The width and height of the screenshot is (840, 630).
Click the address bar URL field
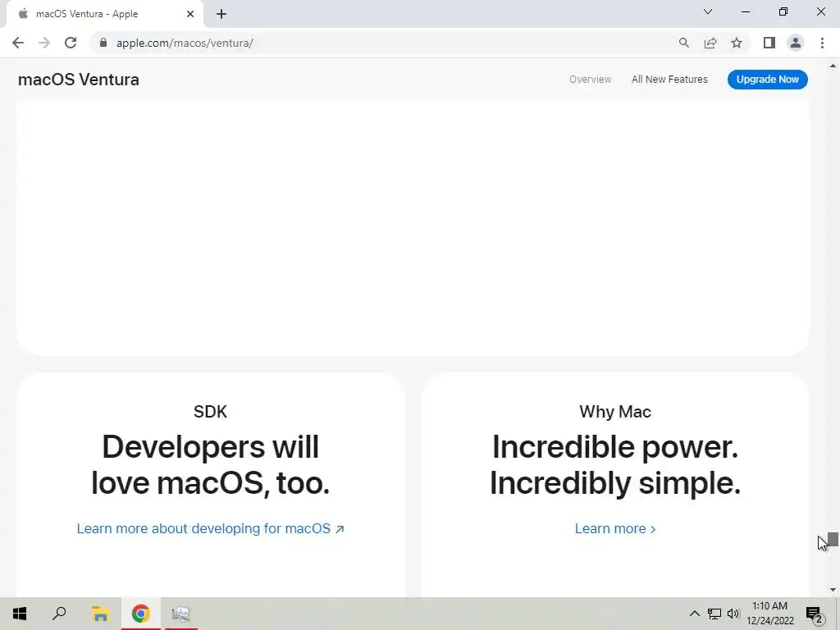point(386,43)
